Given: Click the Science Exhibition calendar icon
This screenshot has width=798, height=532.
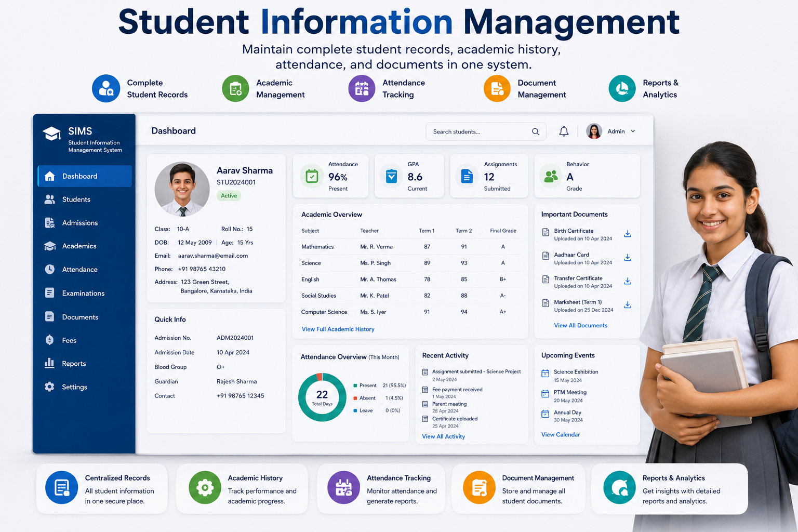Looking at the screenshot, I should (546, 374).
